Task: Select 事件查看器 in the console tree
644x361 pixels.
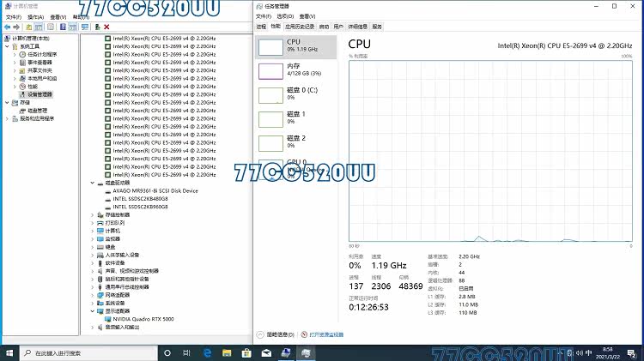Action: click(x=39, y=63)
